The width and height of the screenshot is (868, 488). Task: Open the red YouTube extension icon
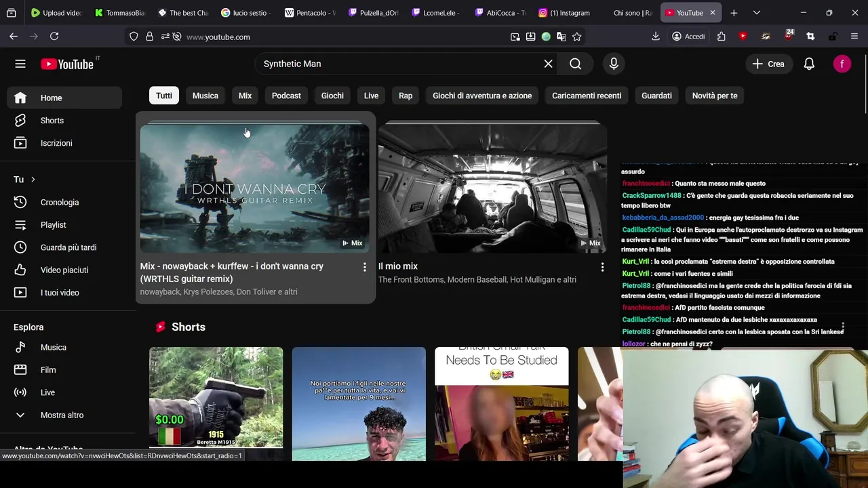tap(743, 37)
